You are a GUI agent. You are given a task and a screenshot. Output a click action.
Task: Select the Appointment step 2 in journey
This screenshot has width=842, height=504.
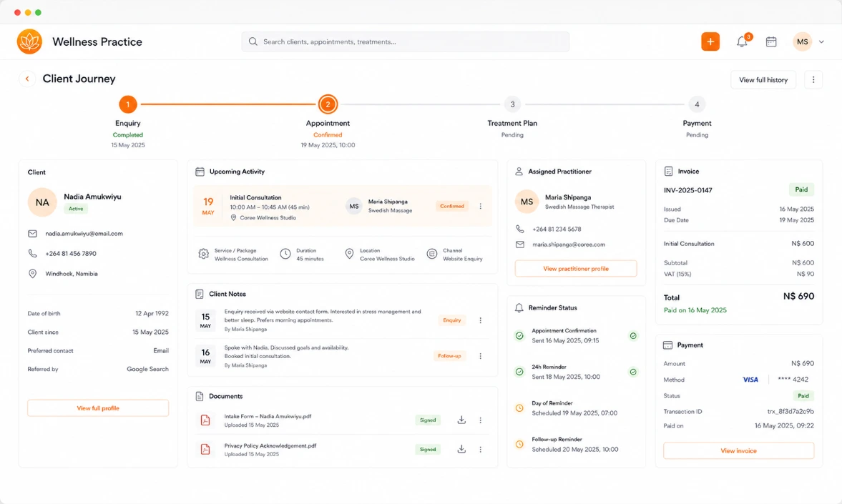tap(328, 104)
